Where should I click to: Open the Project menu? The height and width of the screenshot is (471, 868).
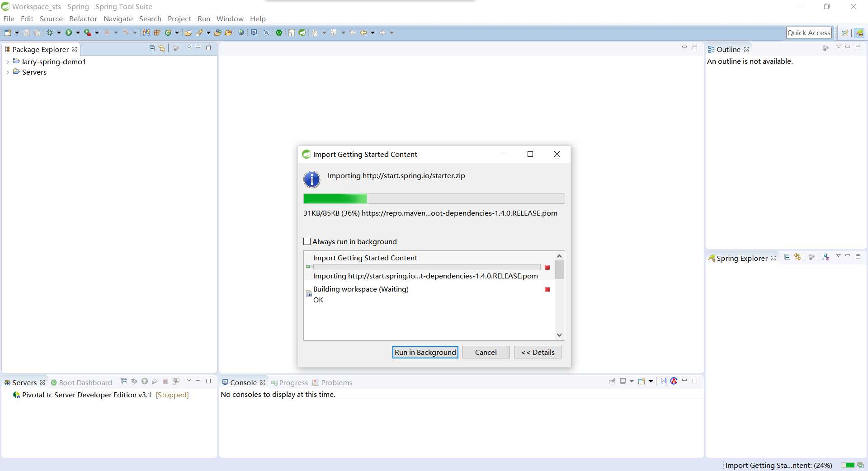(179, 19)
